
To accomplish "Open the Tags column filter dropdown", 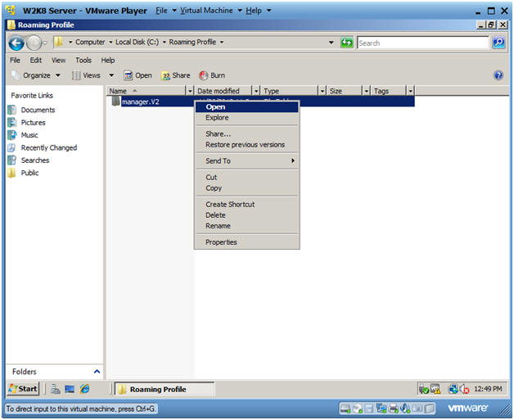I will point(410,91).
